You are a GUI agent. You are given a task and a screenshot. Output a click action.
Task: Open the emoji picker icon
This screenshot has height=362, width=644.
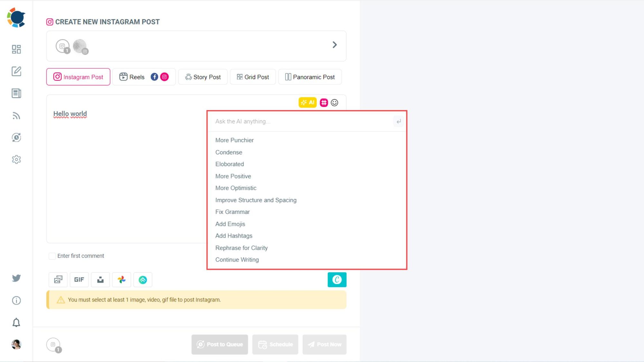pos(334,103)
